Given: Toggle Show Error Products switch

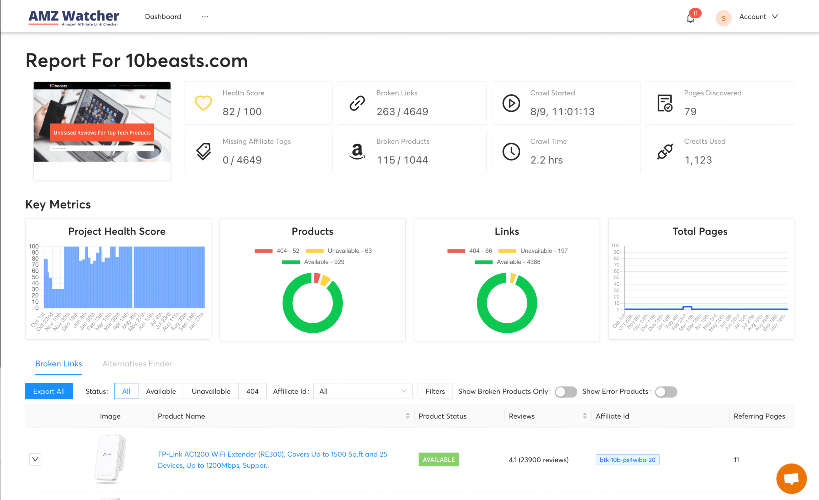Looking at the screenshot, I should click(x=666, y=392).
